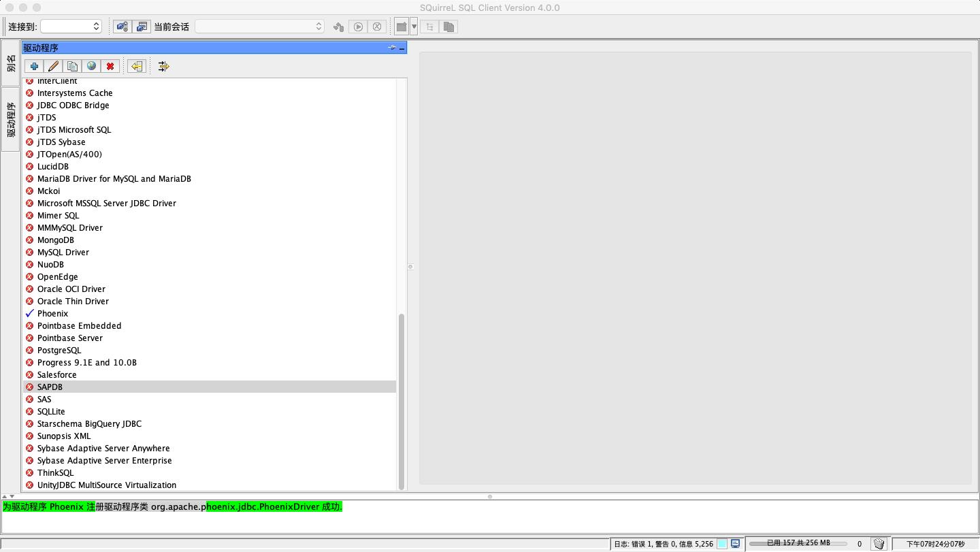Click the arrows icon in drivers toolbar
The height and width of the screenshot is (552, 980).
click(x=163, y=66)
